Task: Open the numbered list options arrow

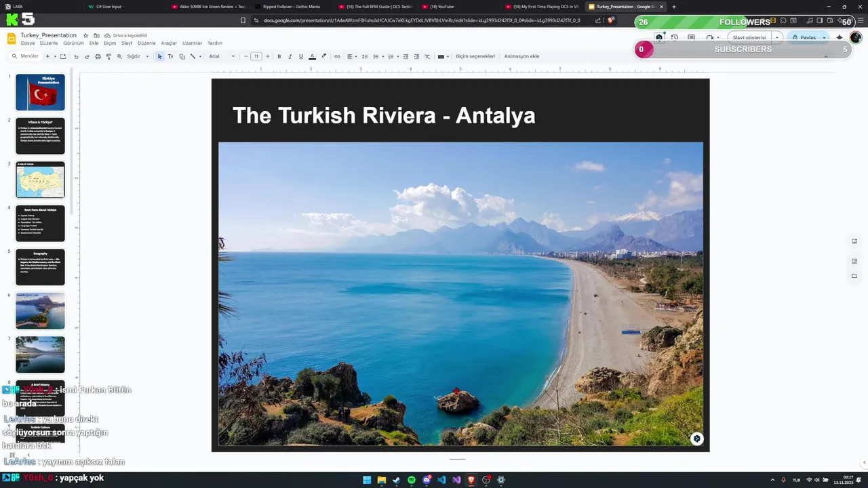Action: click(x=397, y=56)
